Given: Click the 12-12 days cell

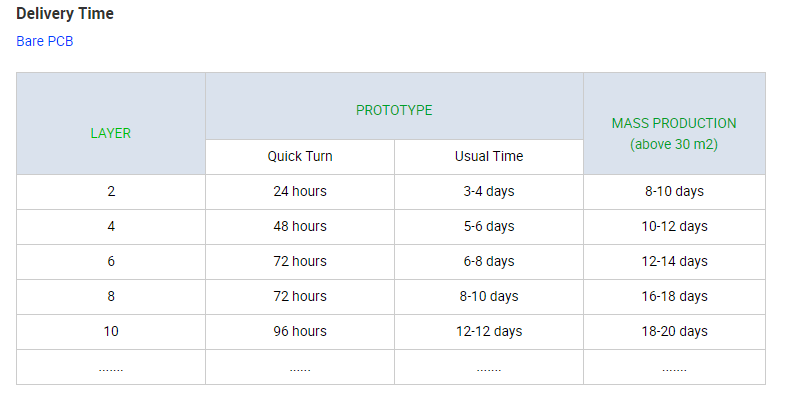Looking at the screenshot, I should 489,332.
